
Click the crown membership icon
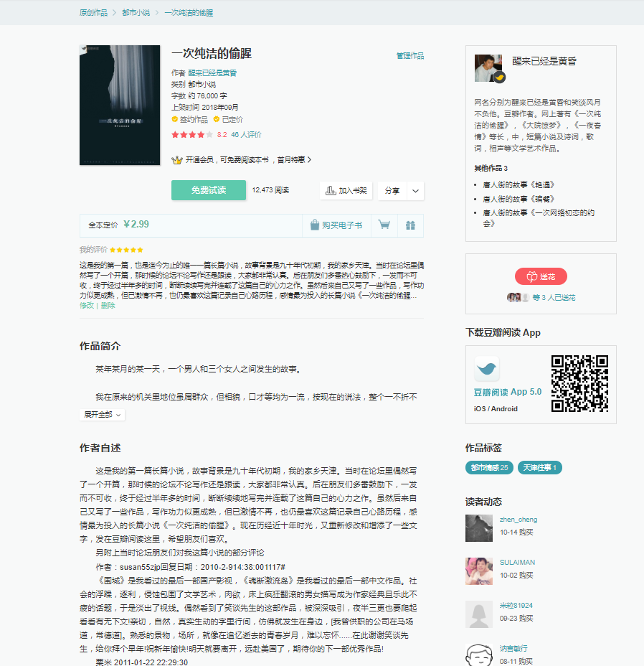click(176, 160)
